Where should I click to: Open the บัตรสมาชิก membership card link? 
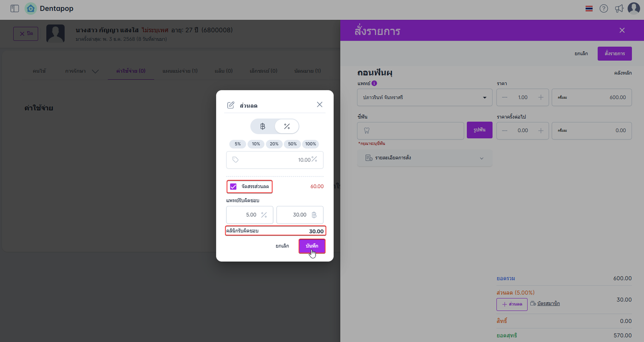(x=548, y=303)
